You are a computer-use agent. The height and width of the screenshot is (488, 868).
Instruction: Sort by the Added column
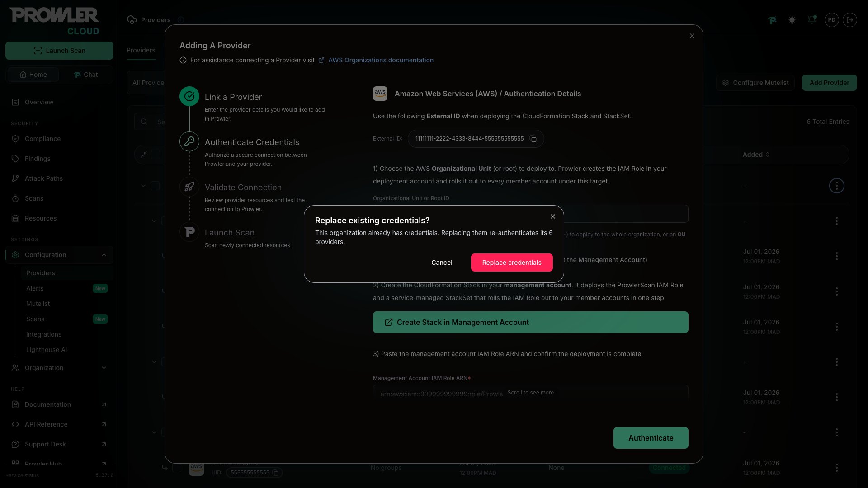pos(756,155)
